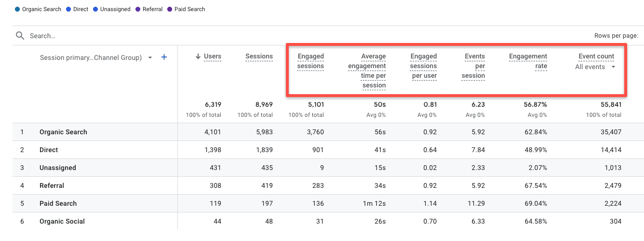Click the plus icon to add dimension
This screenshot has height=241, width=644.
coord(164,57)
